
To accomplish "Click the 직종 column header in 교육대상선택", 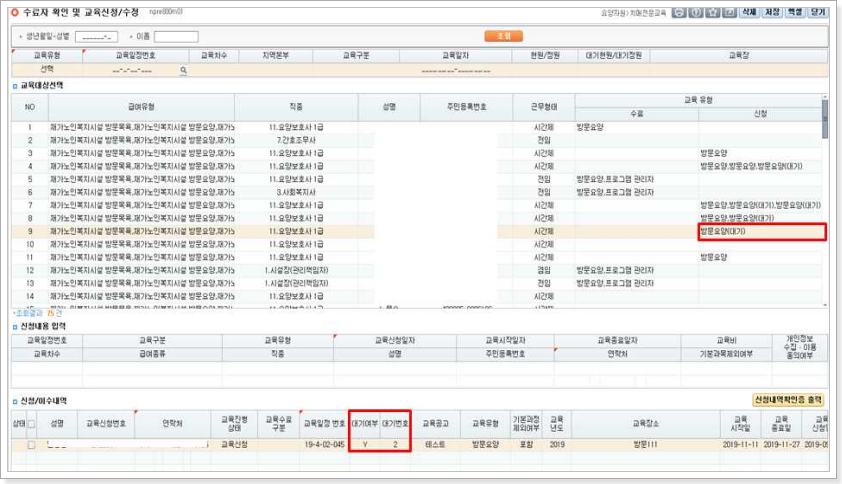I will pyautogui.click(x=296, y=107).
